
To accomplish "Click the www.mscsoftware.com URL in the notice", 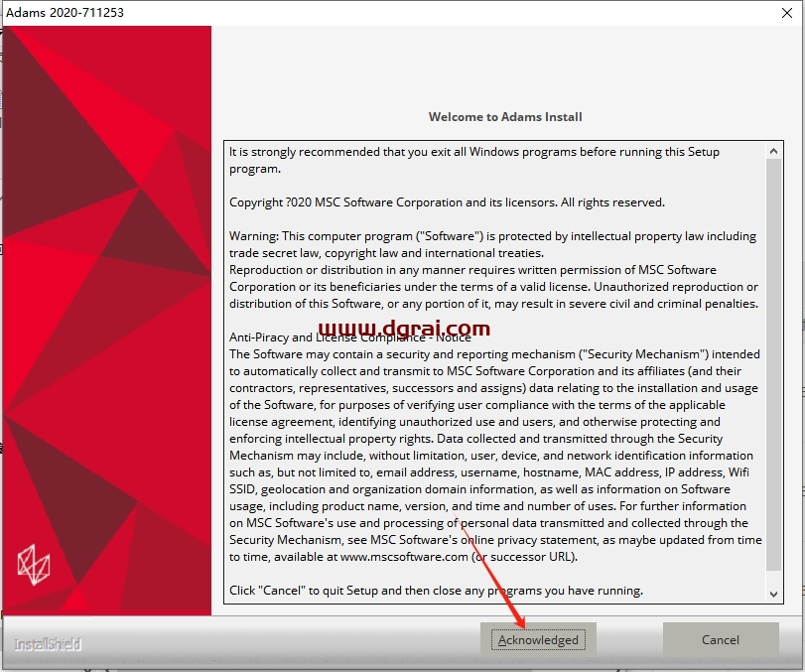I will [x=404, y=557].
